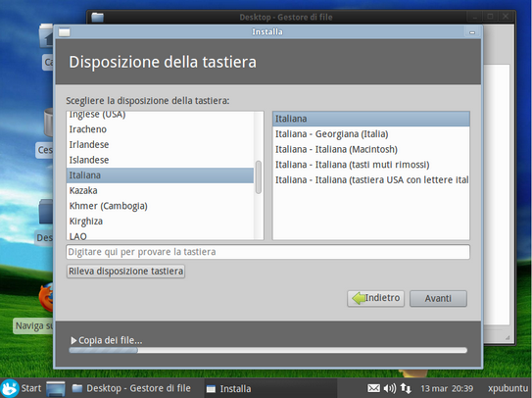Go back with the Indietro button
532x398 pixels.
pyautogui.click(x=376, y=298)
